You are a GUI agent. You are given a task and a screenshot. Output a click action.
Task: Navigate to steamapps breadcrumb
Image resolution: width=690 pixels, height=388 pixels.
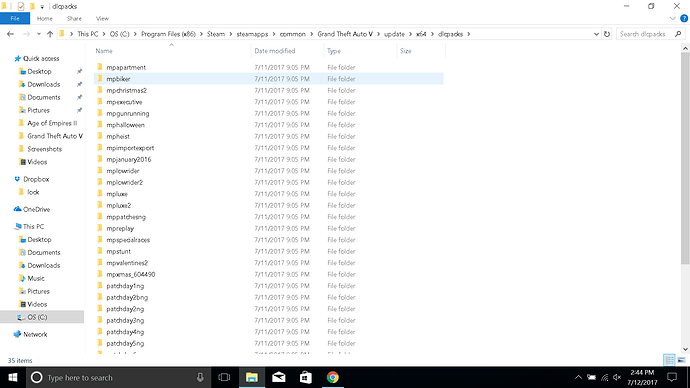252,34
